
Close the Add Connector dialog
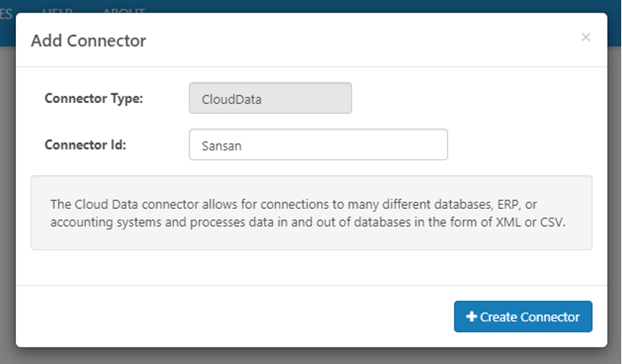point(586,37)
